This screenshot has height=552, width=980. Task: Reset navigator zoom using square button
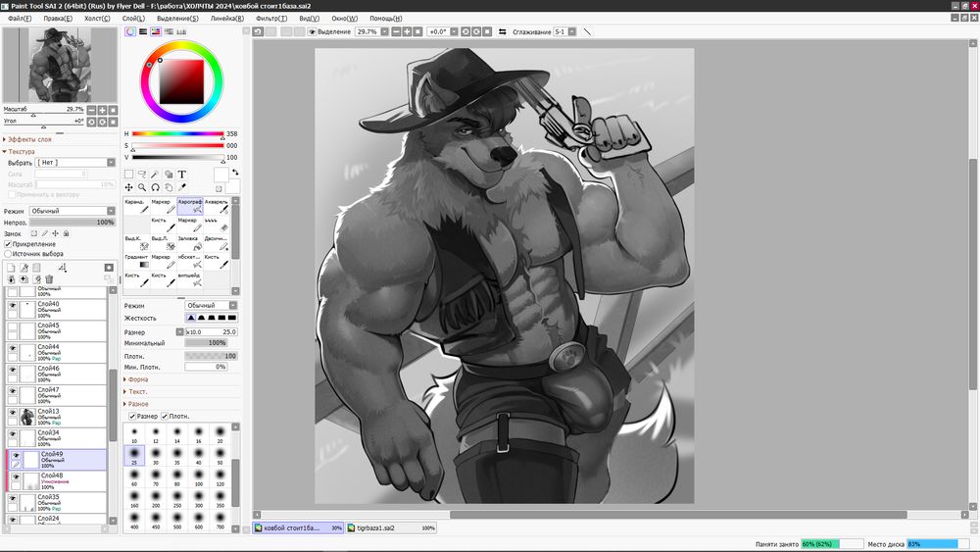pyautogui.click(x=113, y=110)
